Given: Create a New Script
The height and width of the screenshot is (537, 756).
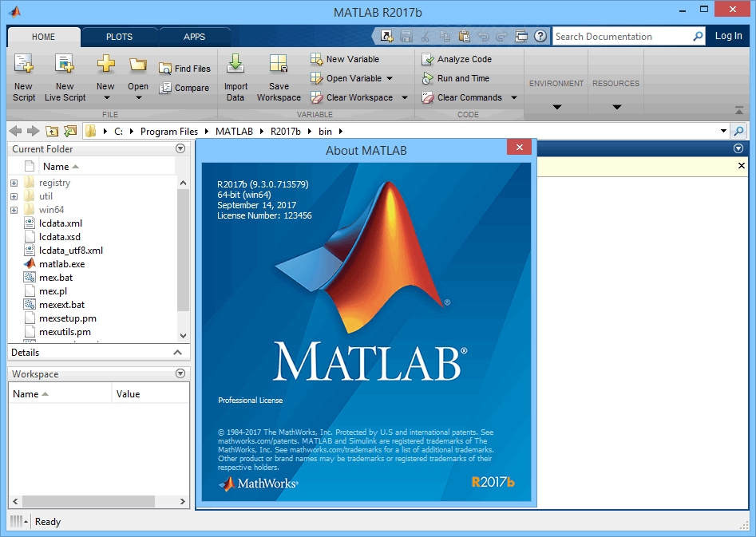Looking at the screenshot, I should (x=24, y=77).
